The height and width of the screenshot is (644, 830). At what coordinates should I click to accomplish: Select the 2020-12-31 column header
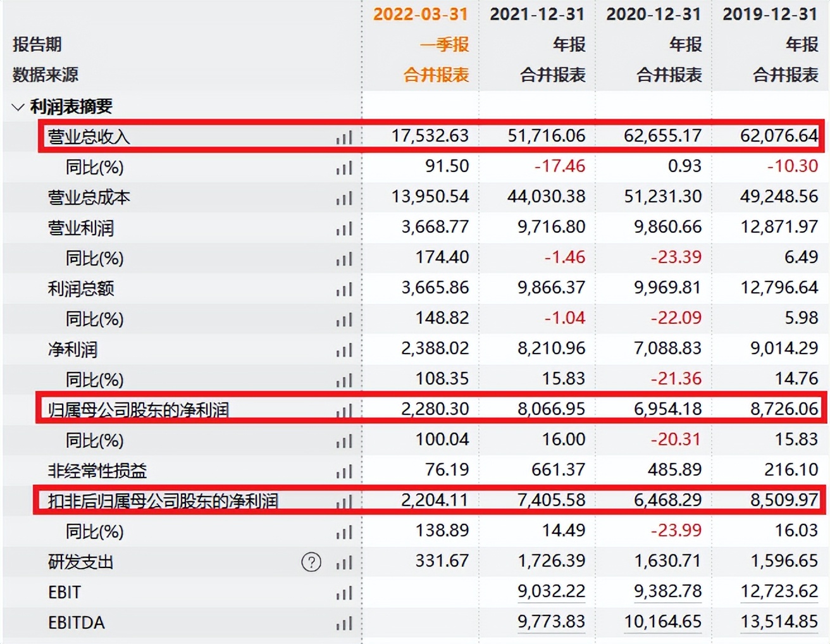653,14
